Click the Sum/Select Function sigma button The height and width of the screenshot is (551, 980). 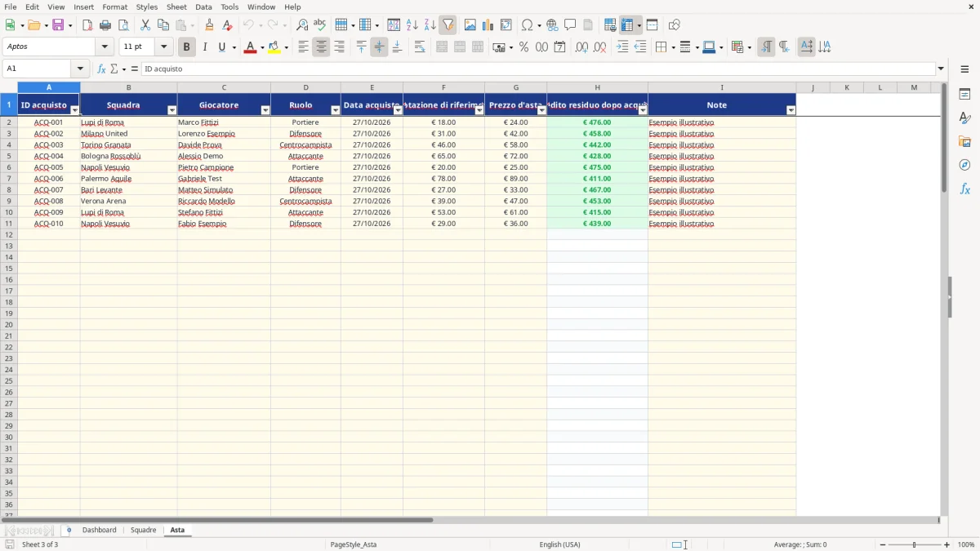coord(114,69)
